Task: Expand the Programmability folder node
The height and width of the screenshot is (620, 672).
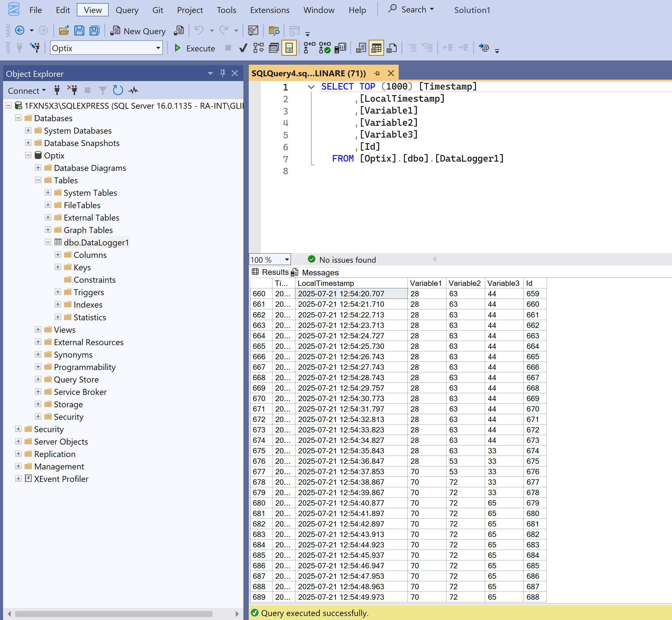Action: coord(38,367)
